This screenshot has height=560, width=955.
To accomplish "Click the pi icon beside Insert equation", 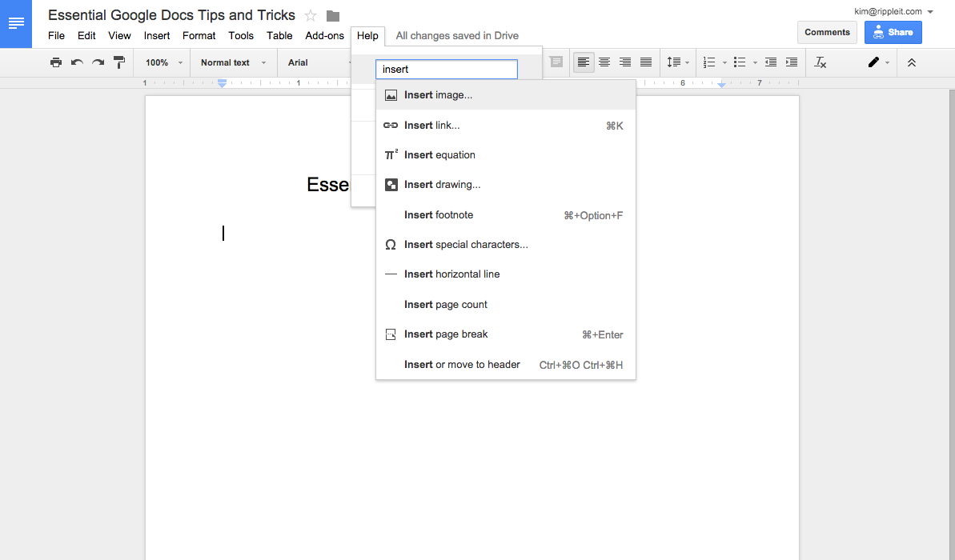I will tap(391, 154).
